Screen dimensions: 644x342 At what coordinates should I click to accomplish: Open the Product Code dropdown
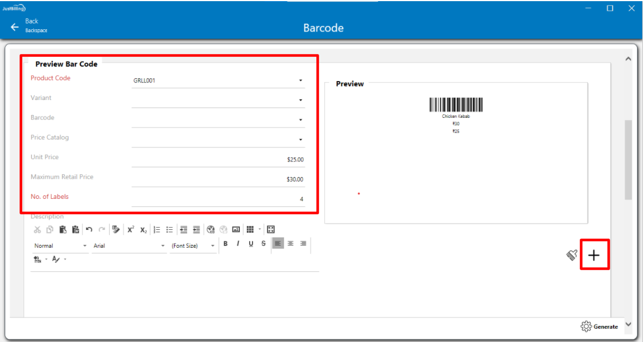click(300, 80)
